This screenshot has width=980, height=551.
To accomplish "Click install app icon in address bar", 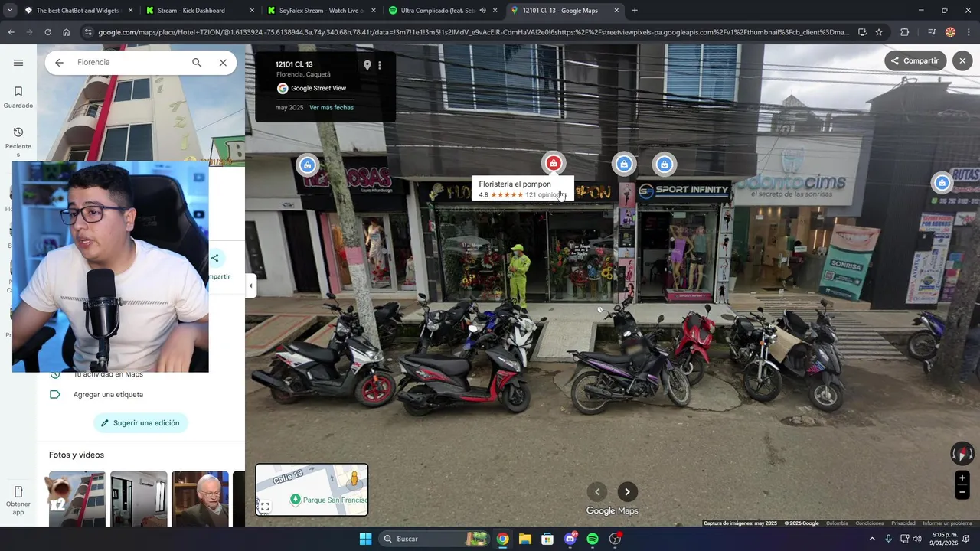I will (862, 32).
